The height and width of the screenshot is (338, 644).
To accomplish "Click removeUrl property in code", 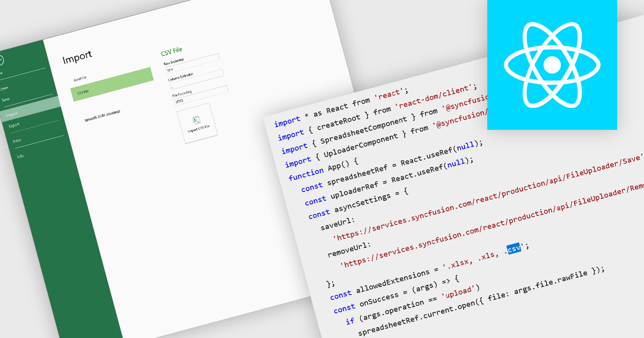I will point(349,249).
